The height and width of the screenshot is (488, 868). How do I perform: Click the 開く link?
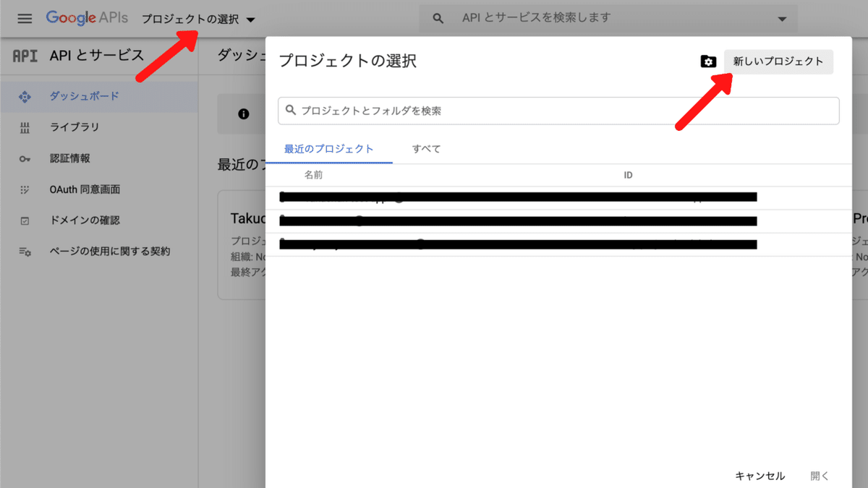[820, 476]
